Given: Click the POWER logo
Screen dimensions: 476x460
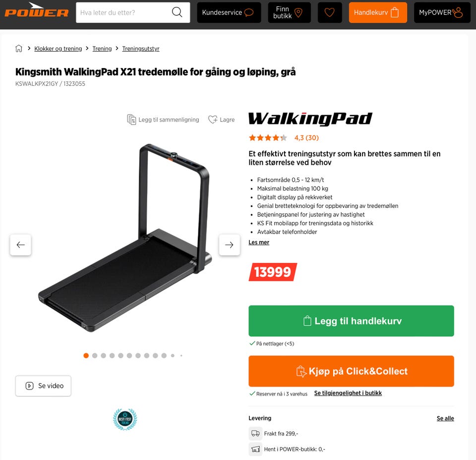Looking at the screenshot, I should [36, 10].
